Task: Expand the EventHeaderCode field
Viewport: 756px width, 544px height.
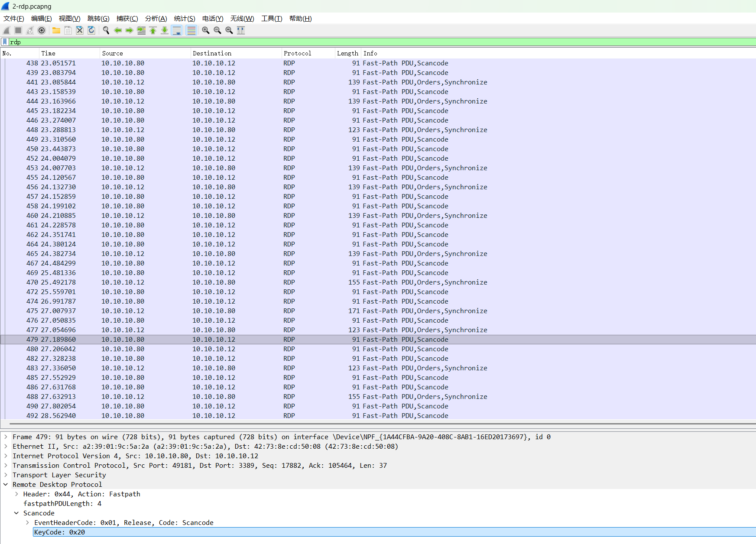Action: click(28, 523)
